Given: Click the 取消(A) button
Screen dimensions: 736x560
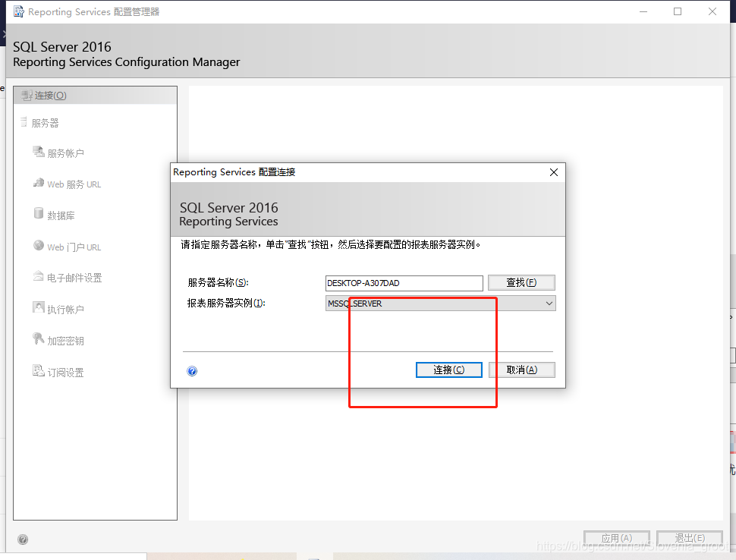Looking at the screenshot, I should point(522,370).
